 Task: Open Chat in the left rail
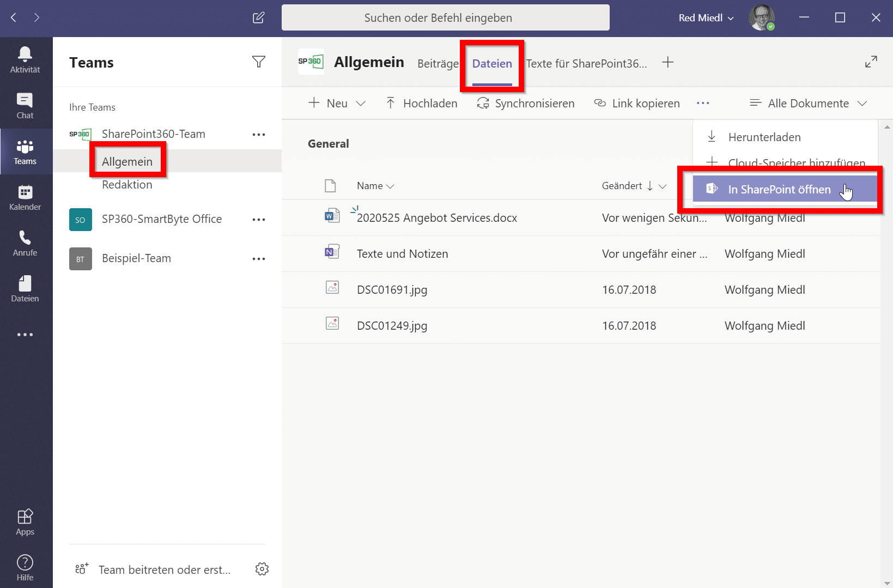[25, 106]
